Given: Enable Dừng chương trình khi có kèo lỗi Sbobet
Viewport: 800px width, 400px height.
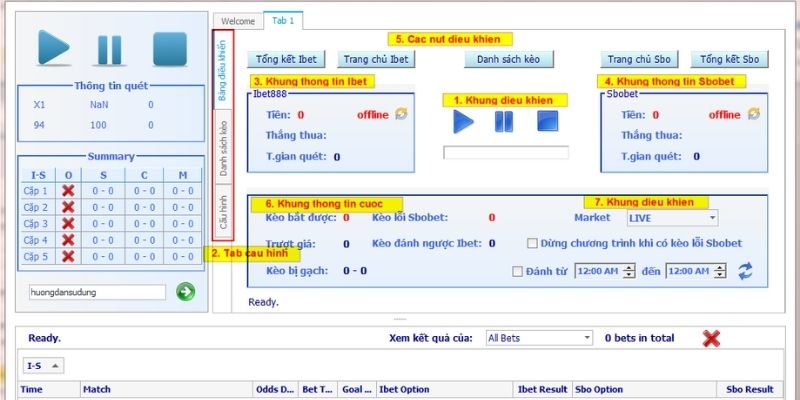Looking at the screenshot, I should tap(533, 243).
